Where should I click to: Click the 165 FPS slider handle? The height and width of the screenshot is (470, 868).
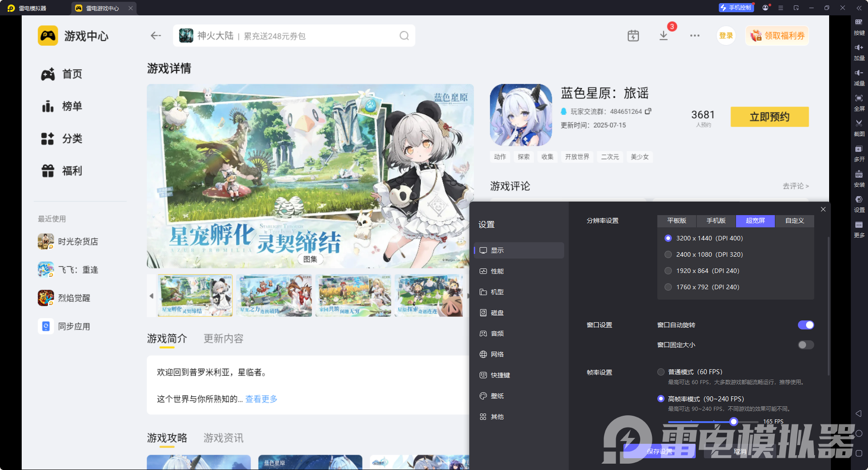click(733, 422)
